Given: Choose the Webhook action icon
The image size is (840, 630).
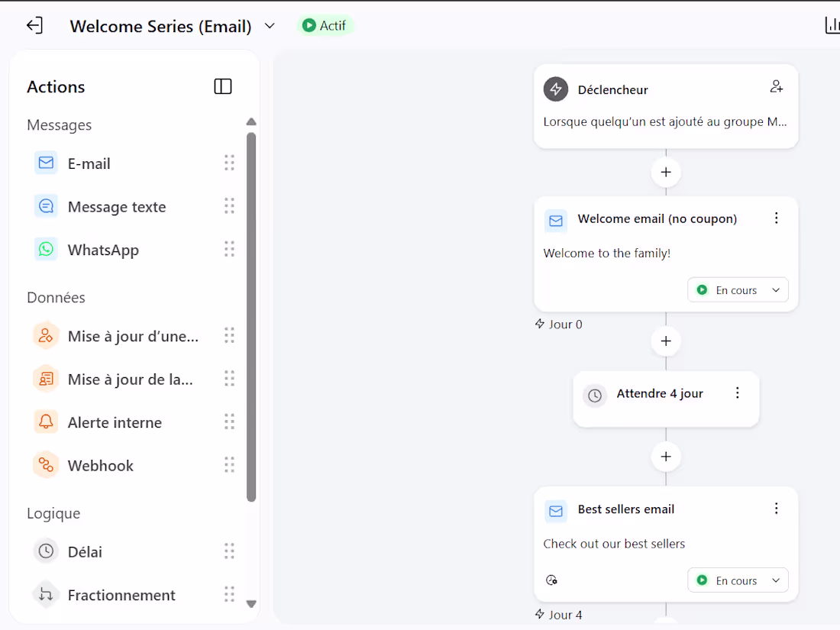Looking at the screenshot, I should (46, 465).
